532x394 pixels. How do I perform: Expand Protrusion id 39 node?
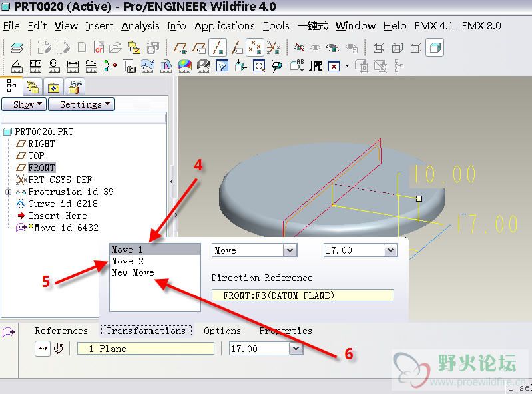[8, 192]
